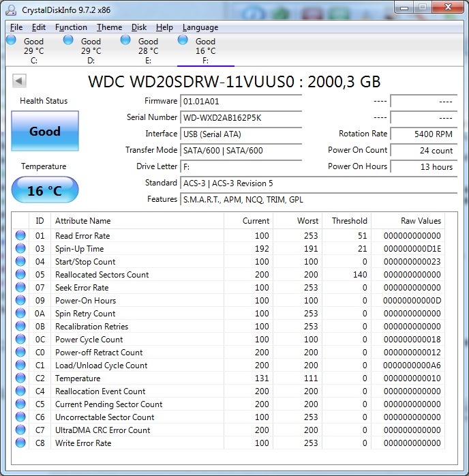Click the Serial Number field WD-WXD2AB162P5K

(x=241, y=117)
